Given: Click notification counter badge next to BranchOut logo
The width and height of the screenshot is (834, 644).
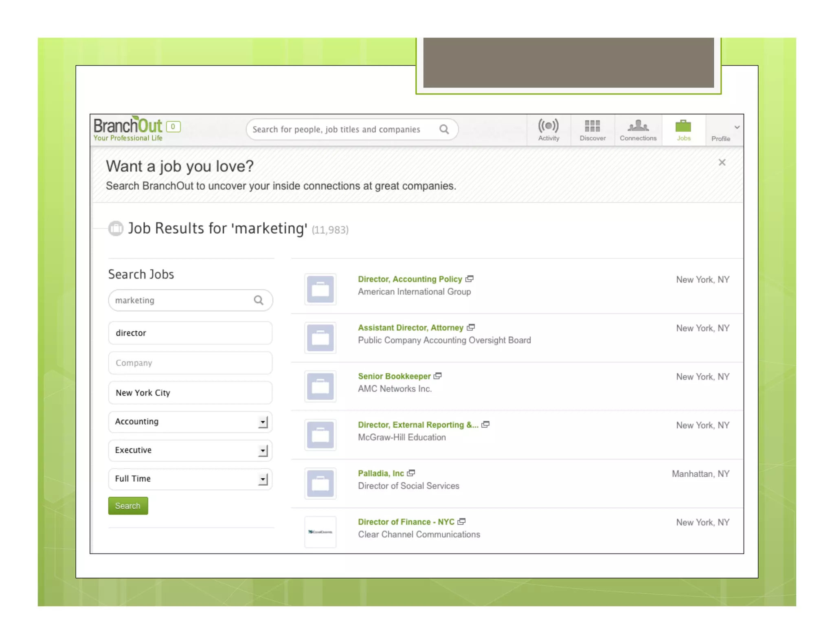Looking at the screenshot, I should 173,127.
